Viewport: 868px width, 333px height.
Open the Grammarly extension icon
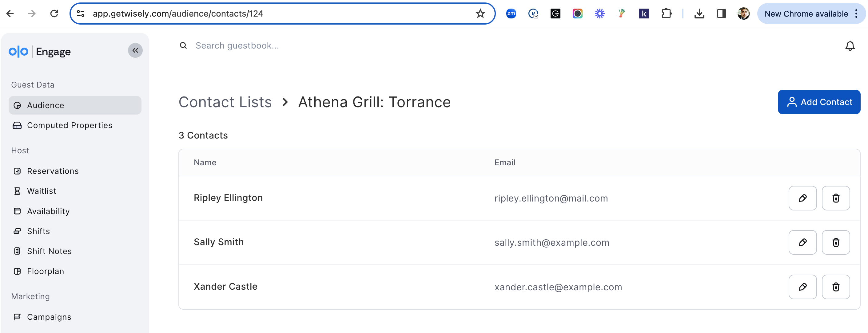[555, 14]
